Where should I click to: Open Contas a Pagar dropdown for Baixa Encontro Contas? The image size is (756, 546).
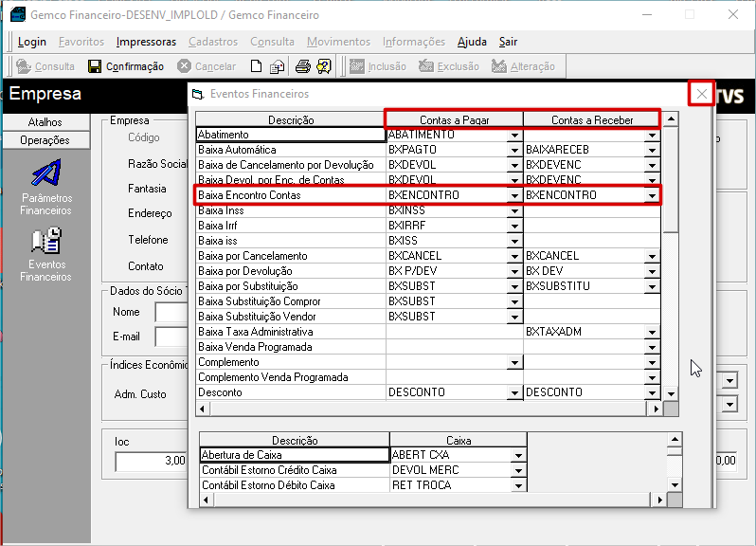pos(515,195)
